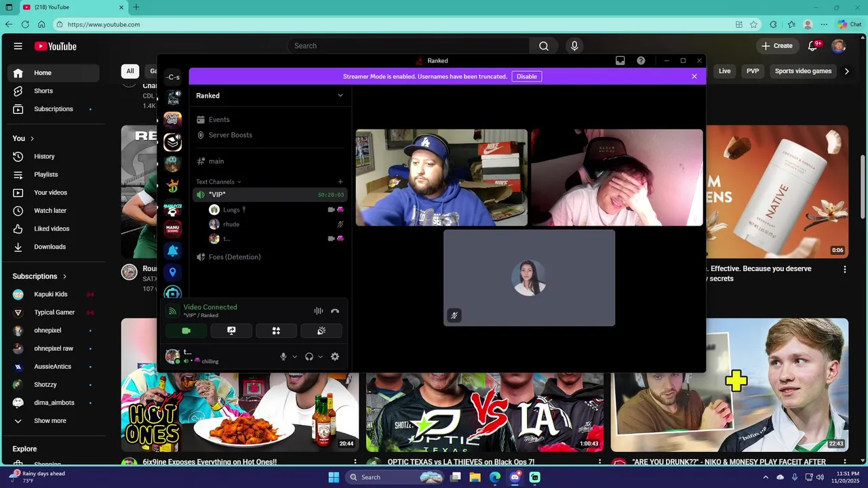Open History in YouTube sidebar
This screenshot has height=488, width=868.
(x=54, y=157)
